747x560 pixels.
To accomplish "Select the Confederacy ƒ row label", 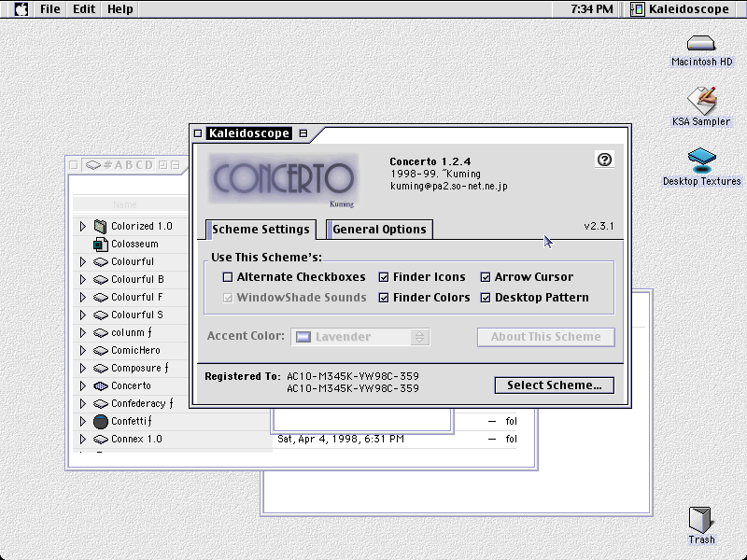I will tap(142, 404).
